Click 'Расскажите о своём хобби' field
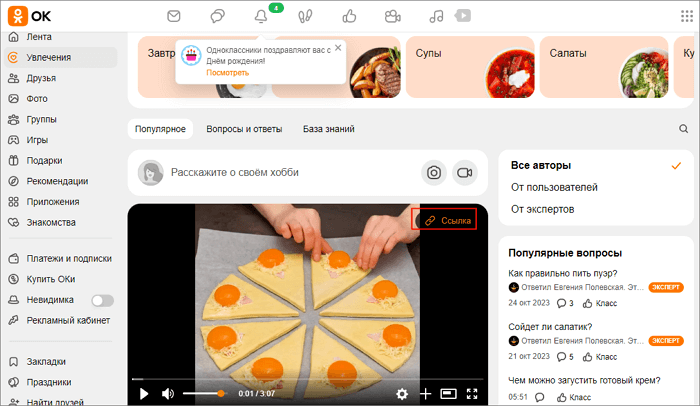Screen dimensions: 700x406 235,172
